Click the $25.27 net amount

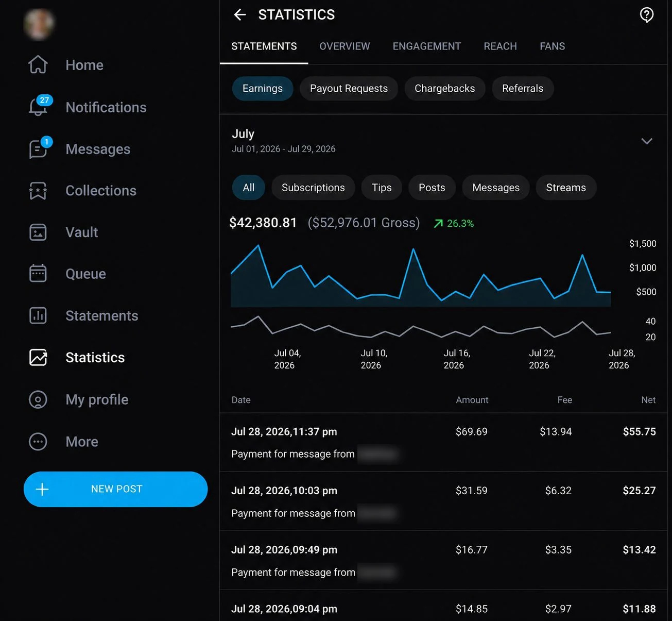pos(639,491)
